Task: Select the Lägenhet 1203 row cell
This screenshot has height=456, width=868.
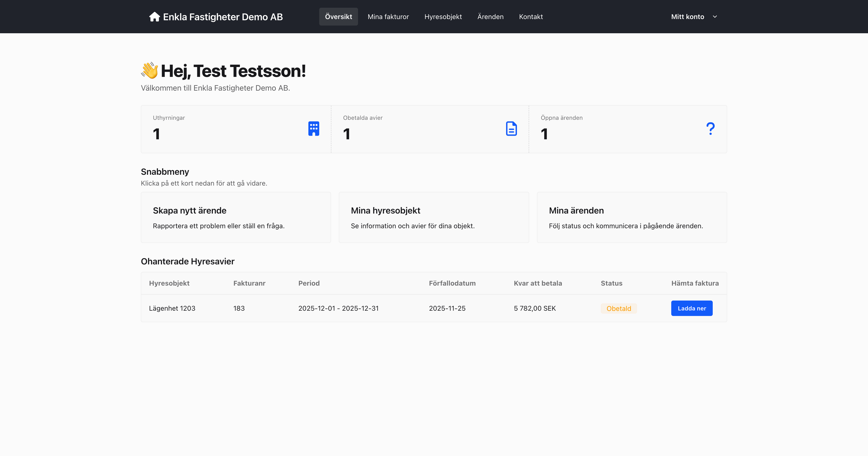Action: click(x=172, y=308)
